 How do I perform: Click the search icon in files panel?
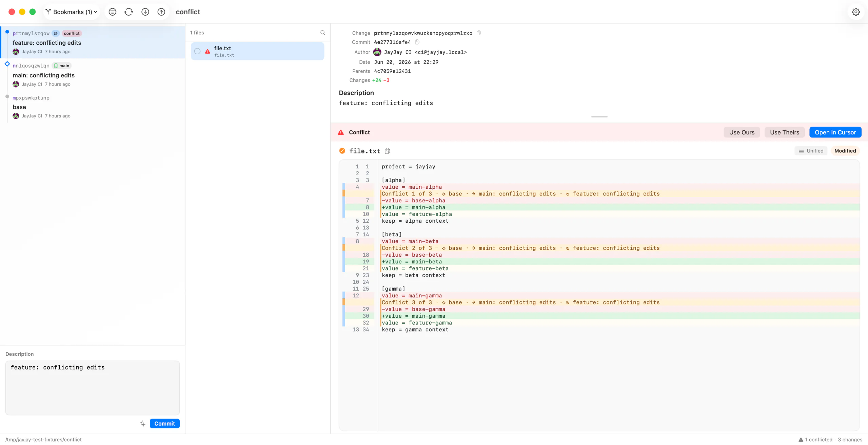coord(323,33)
